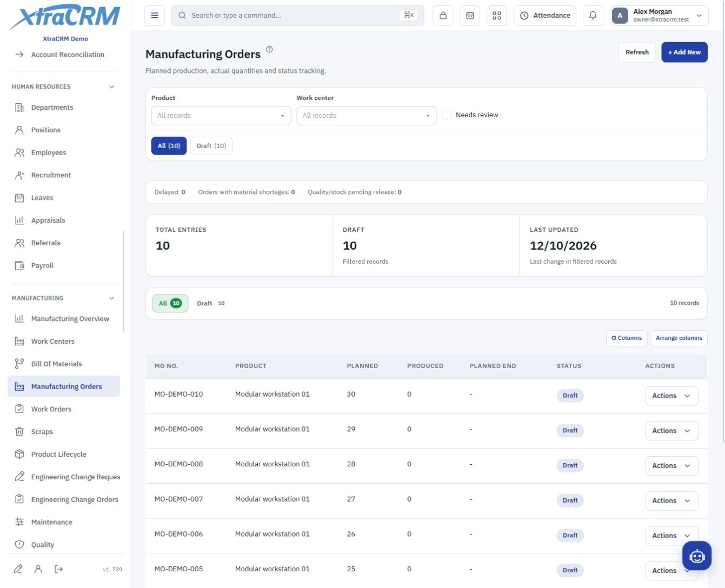Select the Draft (10) filter tab
Image resolution: width=725 pixels, height=588 pixels.
click(211, 146)
